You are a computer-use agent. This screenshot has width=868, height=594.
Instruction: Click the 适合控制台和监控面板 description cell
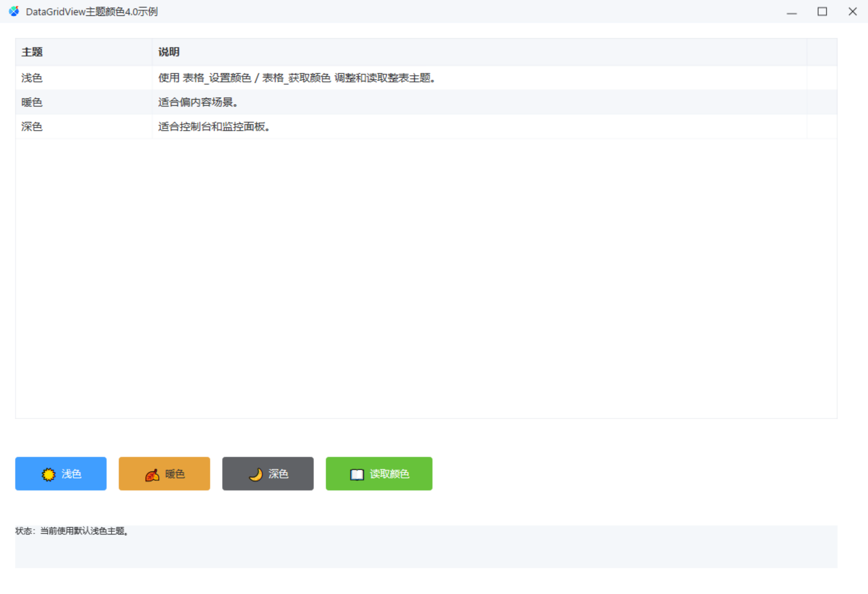(480, 126)
